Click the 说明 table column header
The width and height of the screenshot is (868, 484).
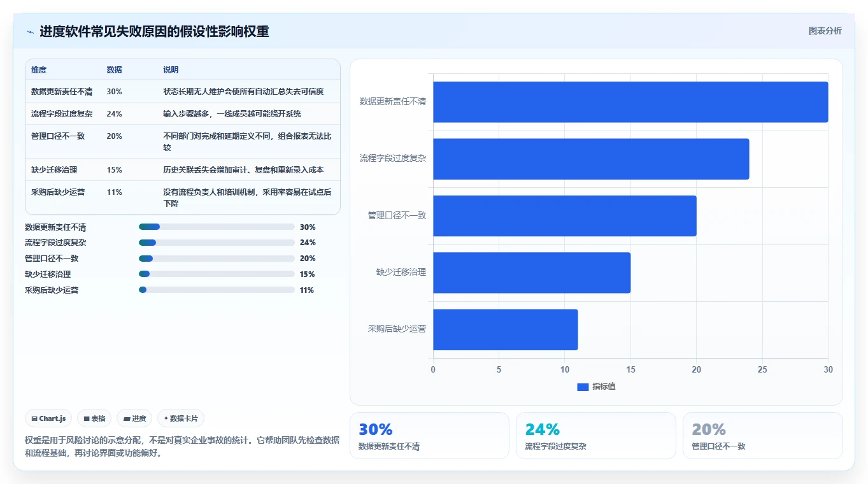(171, 70)
